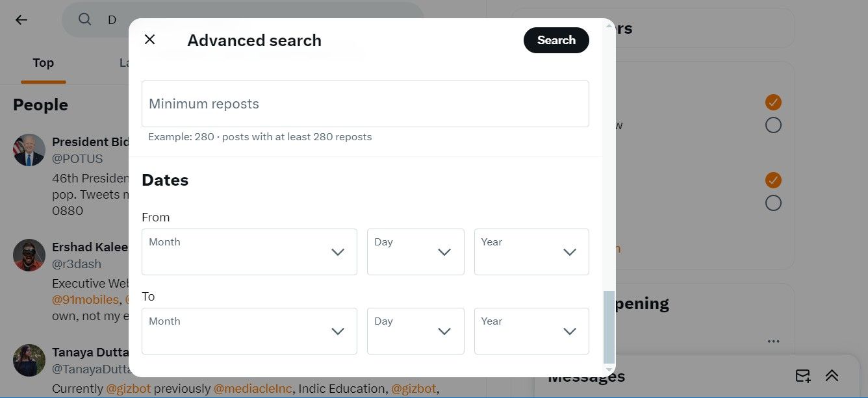
Task: Click the top orange checked option
Action: [x=773, y=102]
